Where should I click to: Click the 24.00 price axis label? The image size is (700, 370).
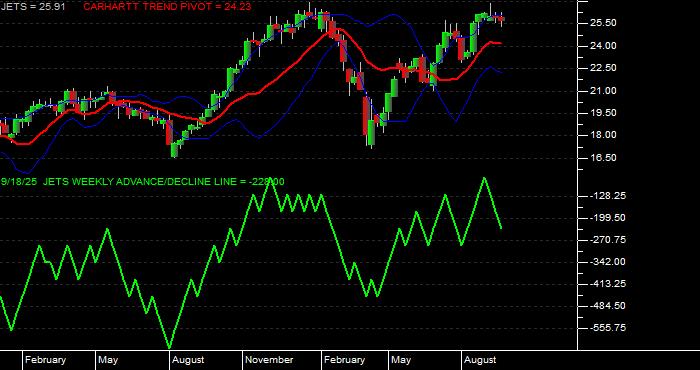(x=603, y=46)
